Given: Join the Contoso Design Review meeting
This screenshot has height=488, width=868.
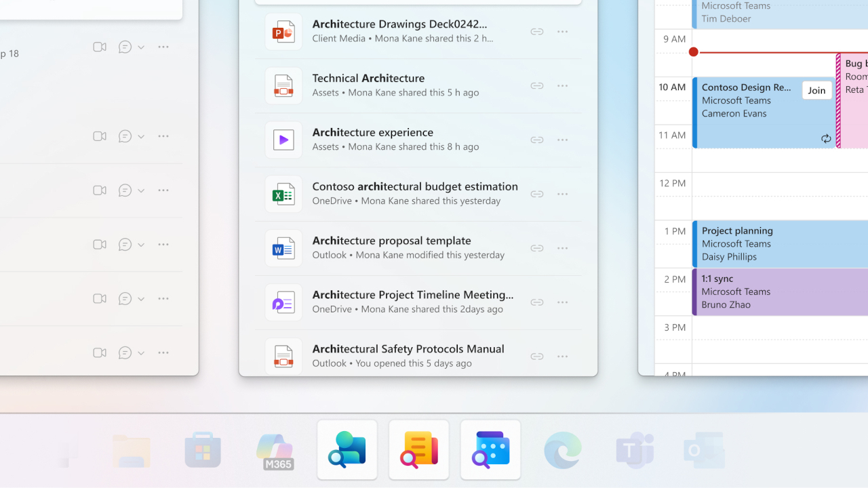Looking at the screenshot, I should tap(816, 90).
